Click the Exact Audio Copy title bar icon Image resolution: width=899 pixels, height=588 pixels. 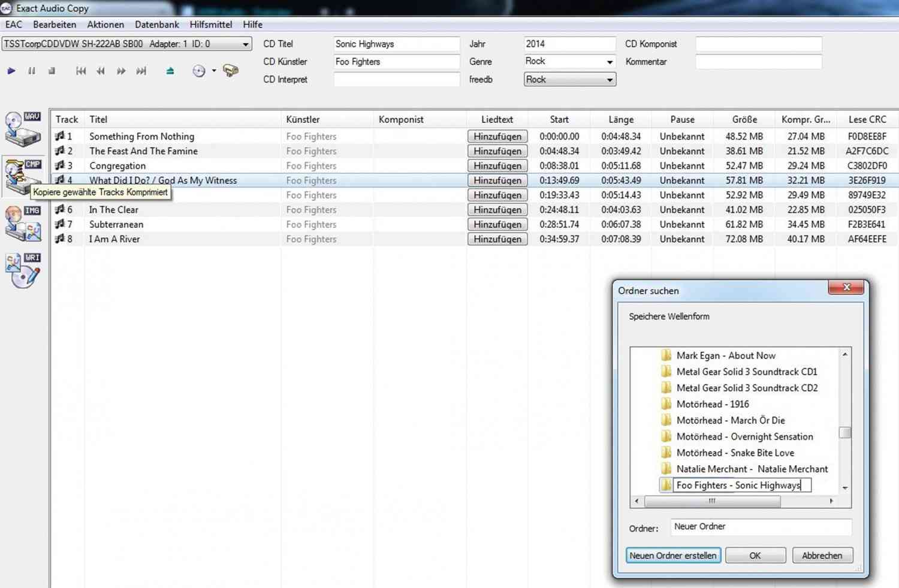pos(7,8)
